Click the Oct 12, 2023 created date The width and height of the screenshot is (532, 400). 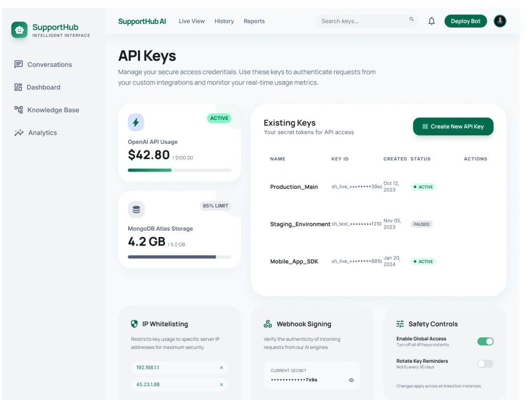391,186
